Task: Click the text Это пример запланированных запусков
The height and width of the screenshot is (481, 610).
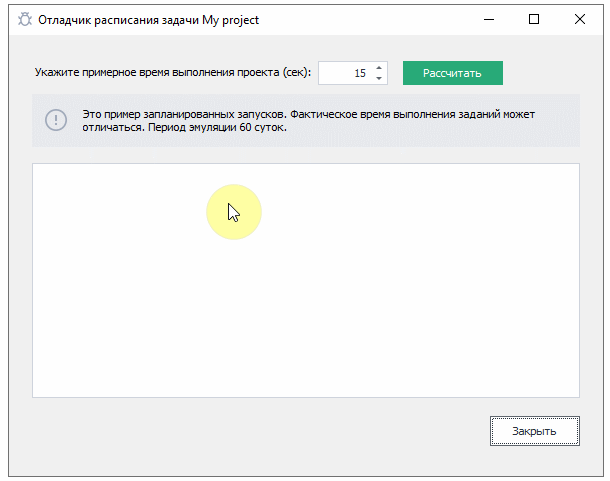Action: [185, 114]
